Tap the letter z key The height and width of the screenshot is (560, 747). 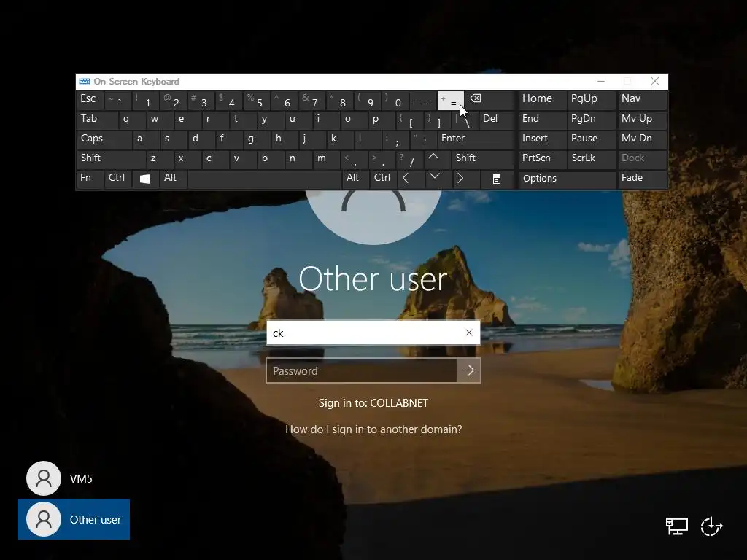coord(159,158)
